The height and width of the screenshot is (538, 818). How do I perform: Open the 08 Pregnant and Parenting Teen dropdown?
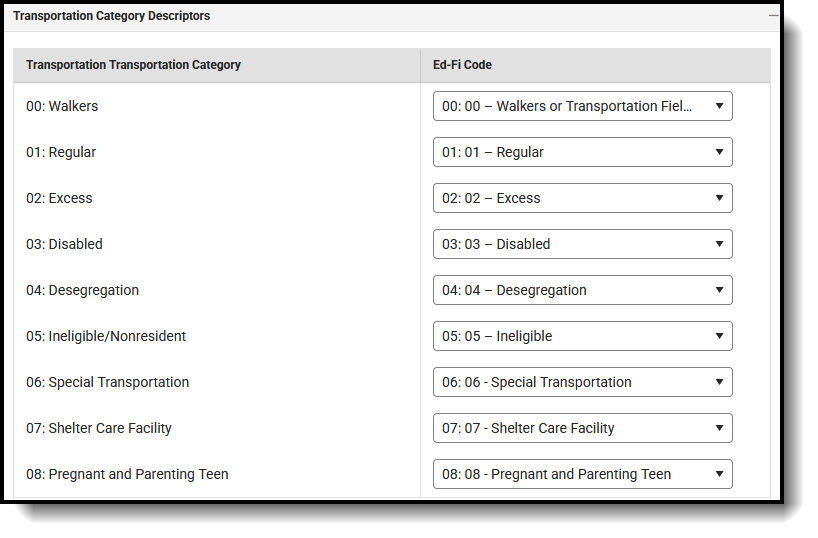pyautogui.click(x=583, y=474)
